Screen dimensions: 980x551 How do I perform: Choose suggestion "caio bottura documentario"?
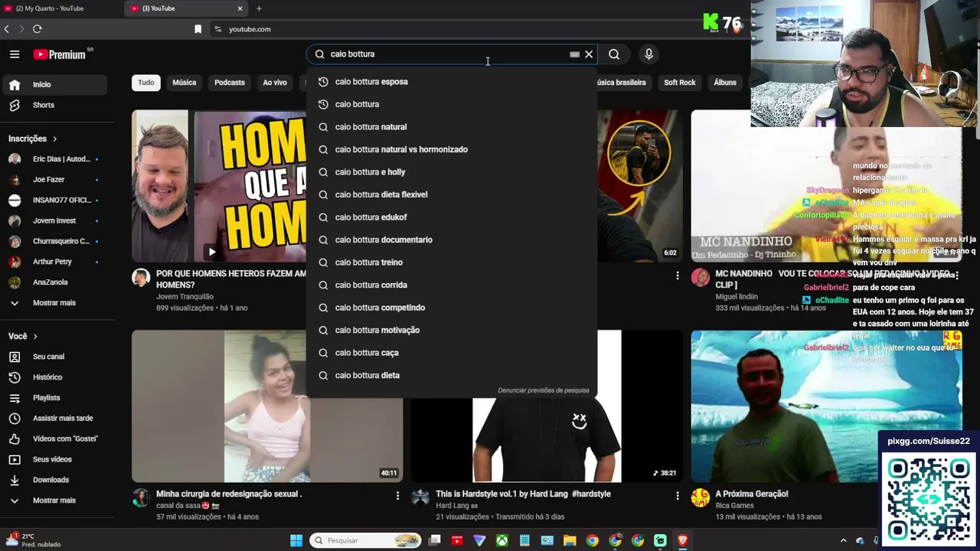coord(452,240)
